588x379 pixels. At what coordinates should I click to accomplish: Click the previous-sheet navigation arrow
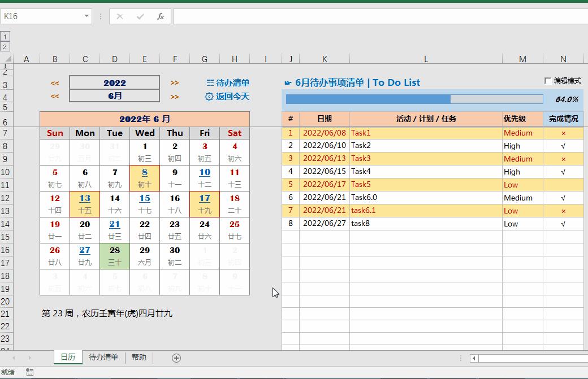pyautogui.click(x=14, y=358)
